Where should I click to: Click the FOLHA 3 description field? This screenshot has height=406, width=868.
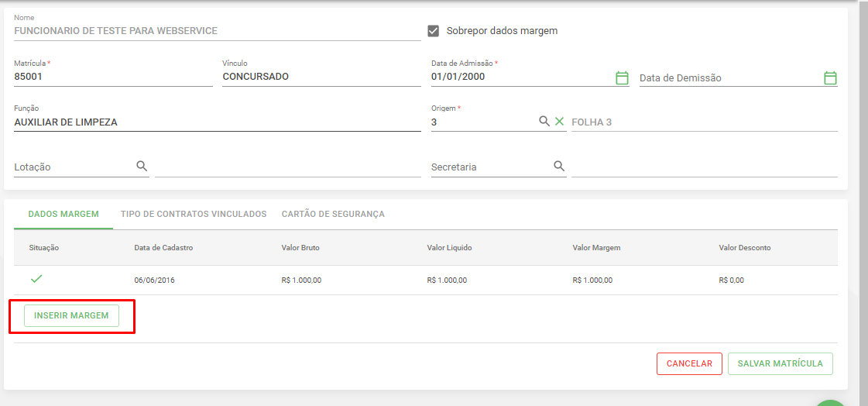704,122
